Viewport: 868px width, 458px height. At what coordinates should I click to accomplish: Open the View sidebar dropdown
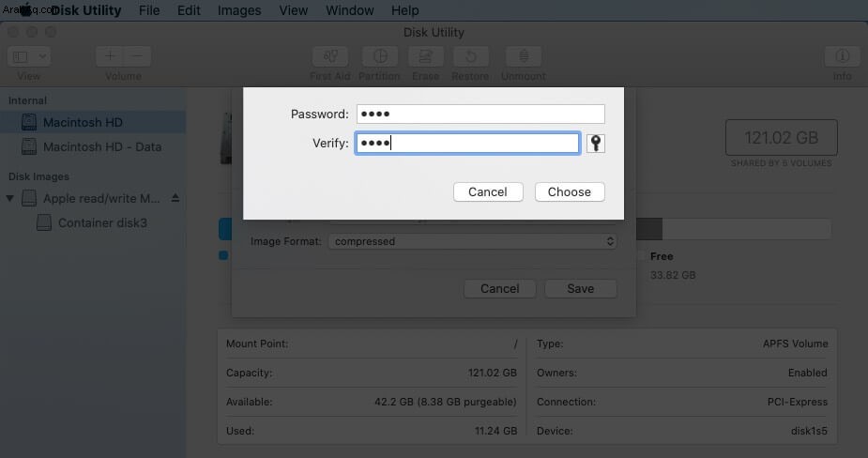[x=29, y=56]
